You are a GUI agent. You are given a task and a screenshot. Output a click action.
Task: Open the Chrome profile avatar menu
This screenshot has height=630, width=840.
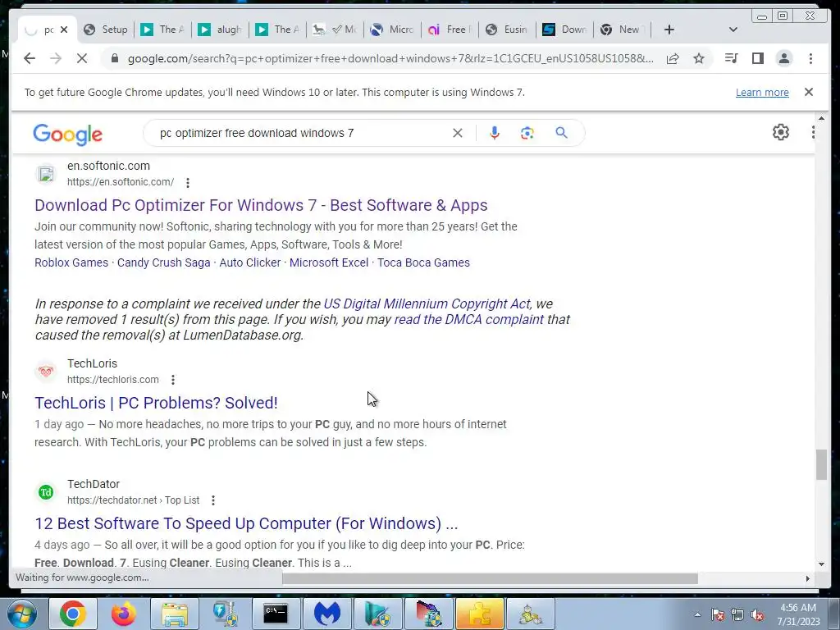click(x=783, y=58)
